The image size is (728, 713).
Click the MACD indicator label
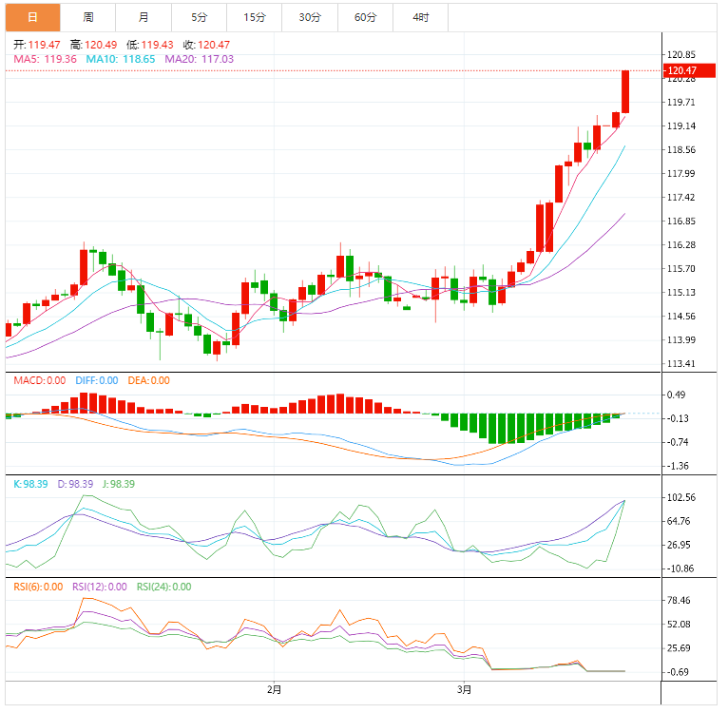(x=40, y=380)
